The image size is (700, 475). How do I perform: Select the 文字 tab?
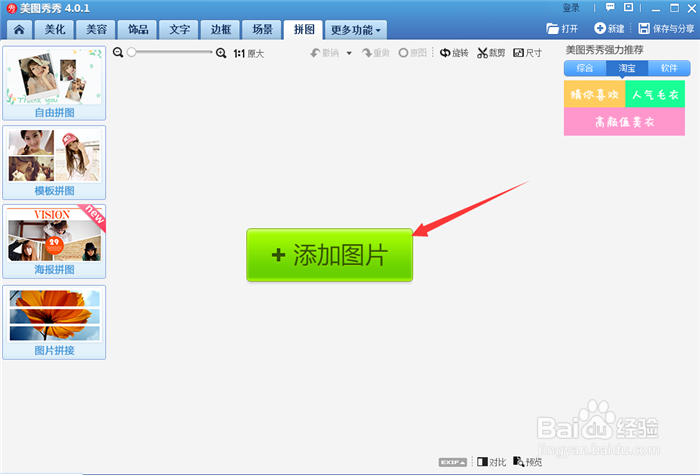point(179,30)
